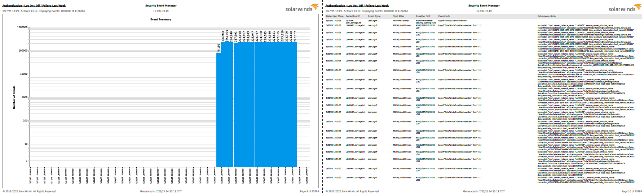Click the 1000000 y-axis tick label
The width and height of the screenshot is (644, 193).
22,27
